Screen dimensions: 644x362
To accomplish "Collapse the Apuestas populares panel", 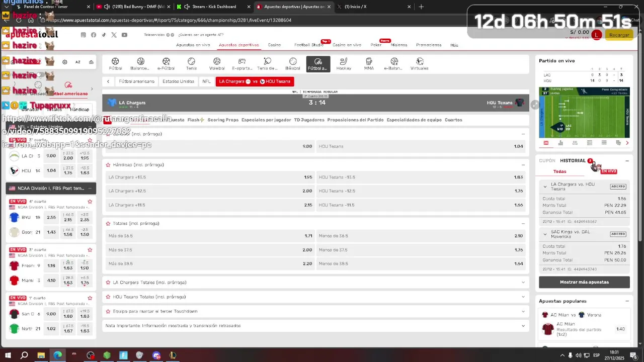I will (x=627, y=301).
